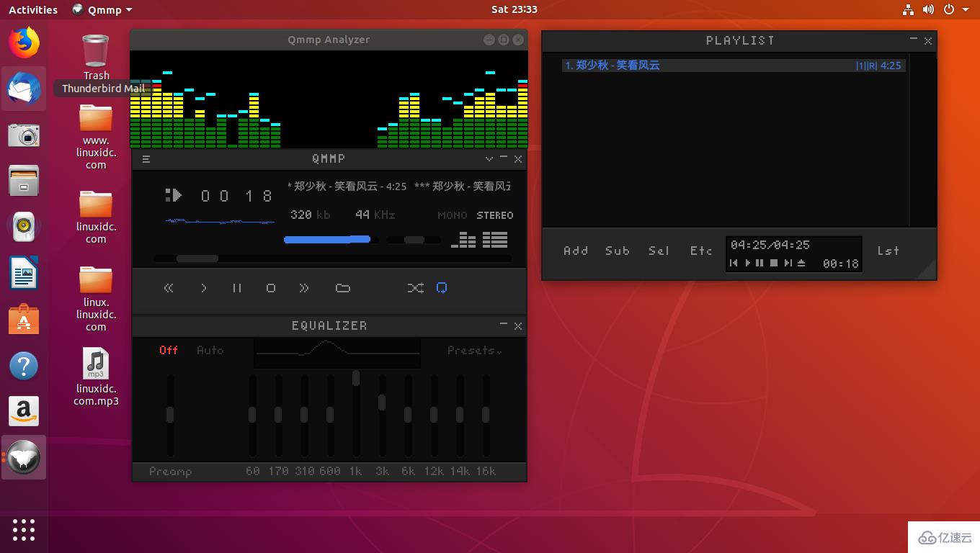Launch Firefox from the dock
980x553 pixels.
24,42
